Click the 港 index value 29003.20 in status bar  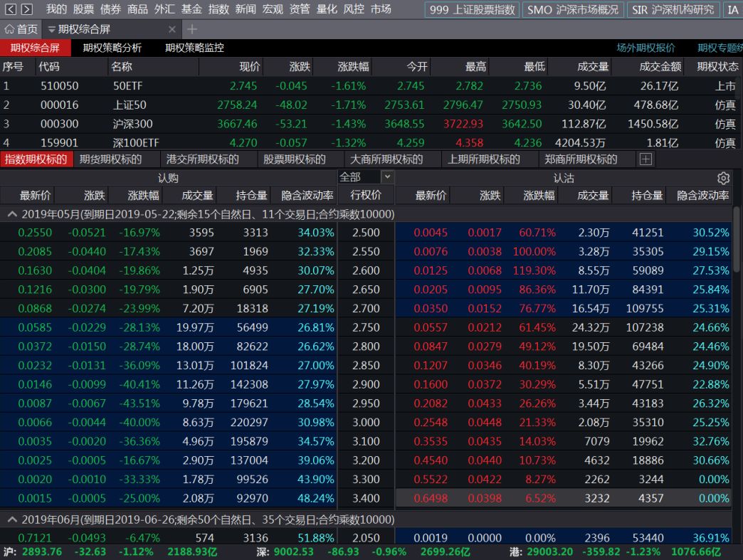(549, 552)
